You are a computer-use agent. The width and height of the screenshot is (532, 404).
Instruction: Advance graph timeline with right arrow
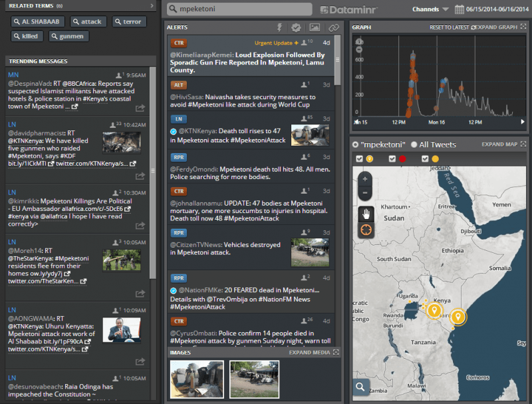(523, 122)
